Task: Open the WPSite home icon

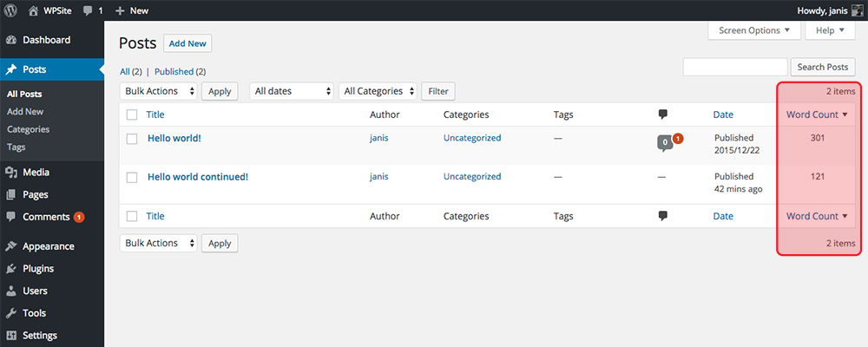Action: pyautogui.click(x=33, y=10)
